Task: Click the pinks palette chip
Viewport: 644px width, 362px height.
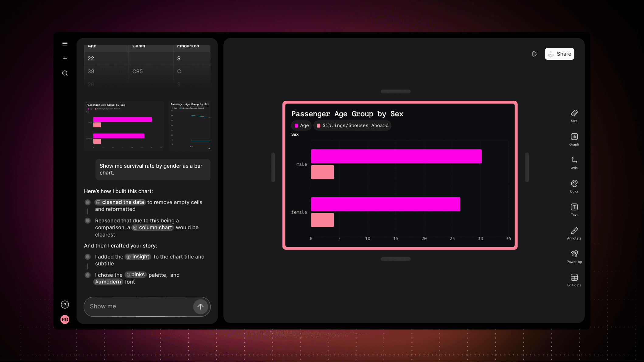Action: click(x=136, y=275)
